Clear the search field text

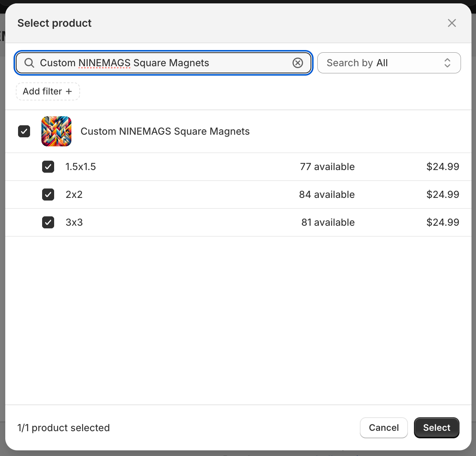298,63
